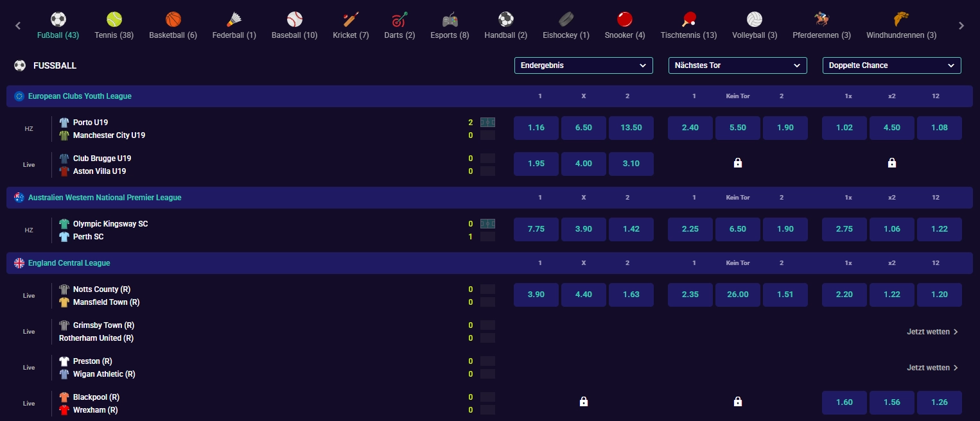This screenshot has height=421, width=980.
Task: Open the Notts County (R) match
Action: click(101, 289)
